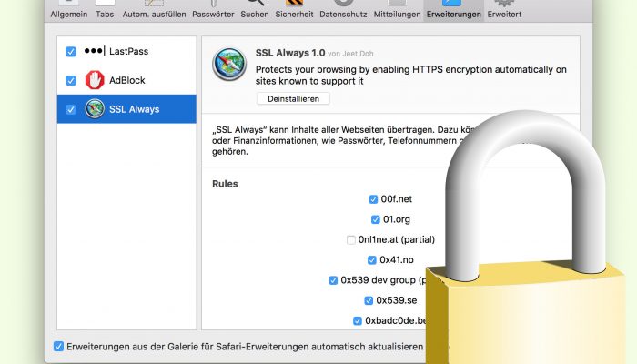Click the author text von Jeet Doh
Viewport: 637px width, 364px height.
tap(350, 54)
